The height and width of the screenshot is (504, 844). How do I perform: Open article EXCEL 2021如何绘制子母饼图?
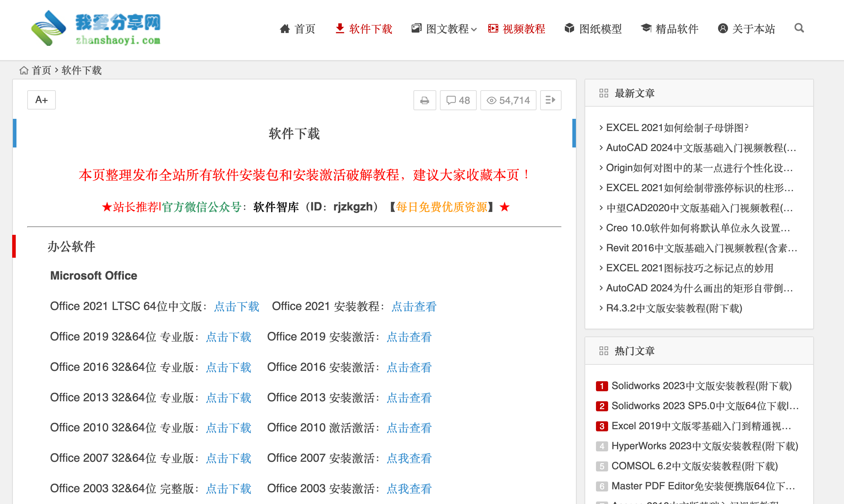[x=676, y=128]
